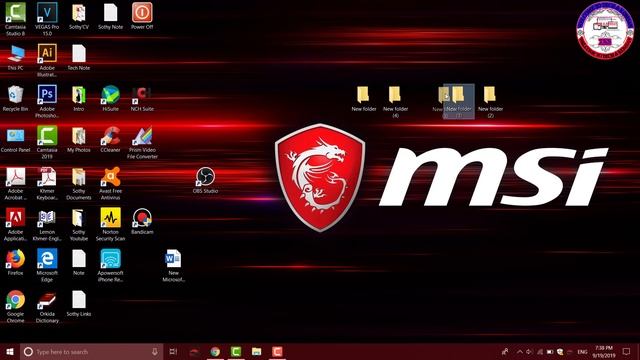Switch to Chrome on the taskbar
Screen dimensions: 640x360
pos(215,351)
